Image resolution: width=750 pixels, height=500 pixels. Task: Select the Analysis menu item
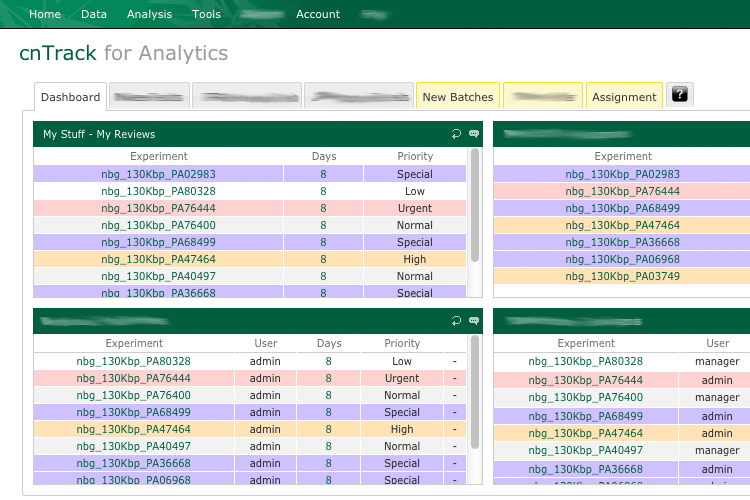[149, 14]
